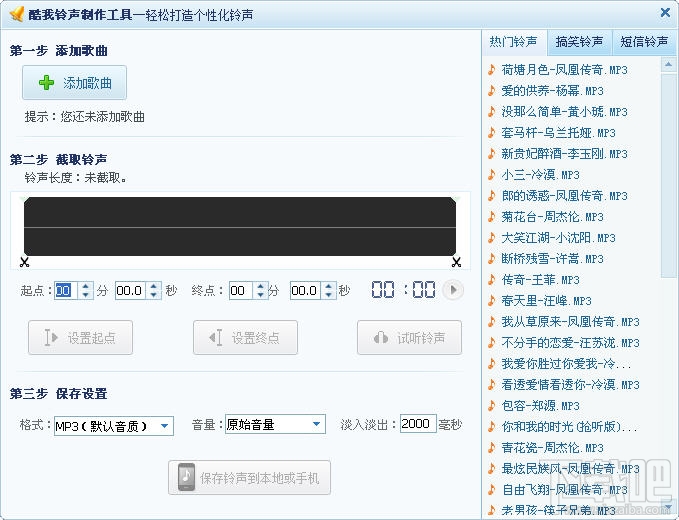This screenshot has width=679, height=520.
Task: Increase start seconds with up arrow
Action: [x=154, y=286]
